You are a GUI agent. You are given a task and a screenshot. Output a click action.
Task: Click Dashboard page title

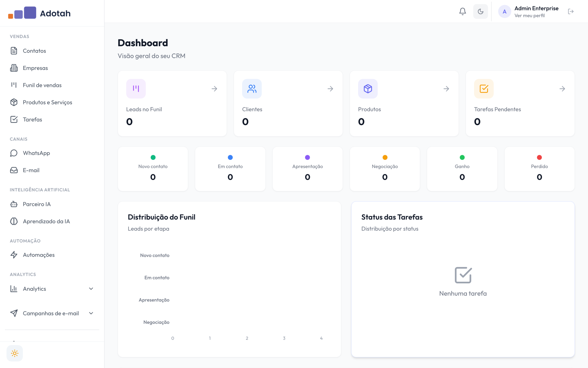[x=143, y=43]
